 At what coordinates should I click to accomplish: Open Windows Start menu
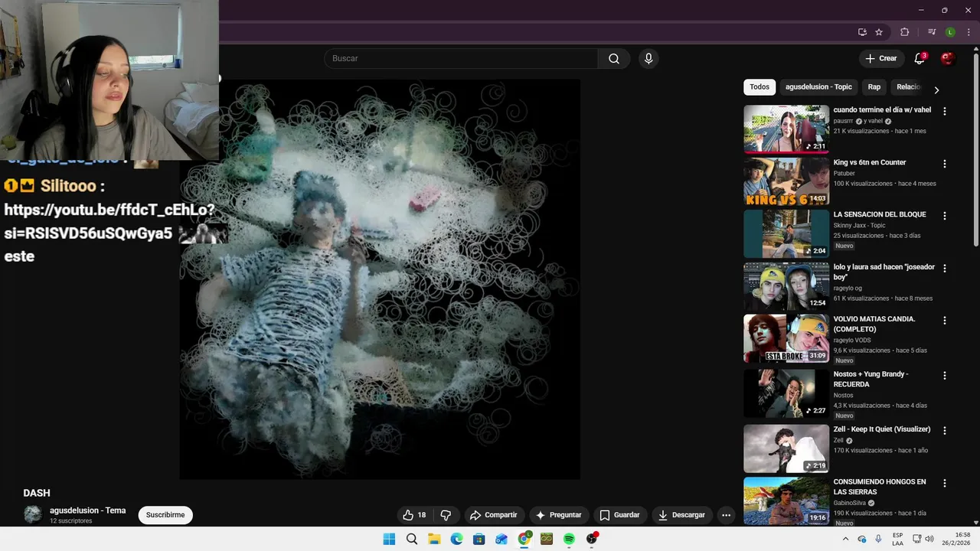coord(389,539)
